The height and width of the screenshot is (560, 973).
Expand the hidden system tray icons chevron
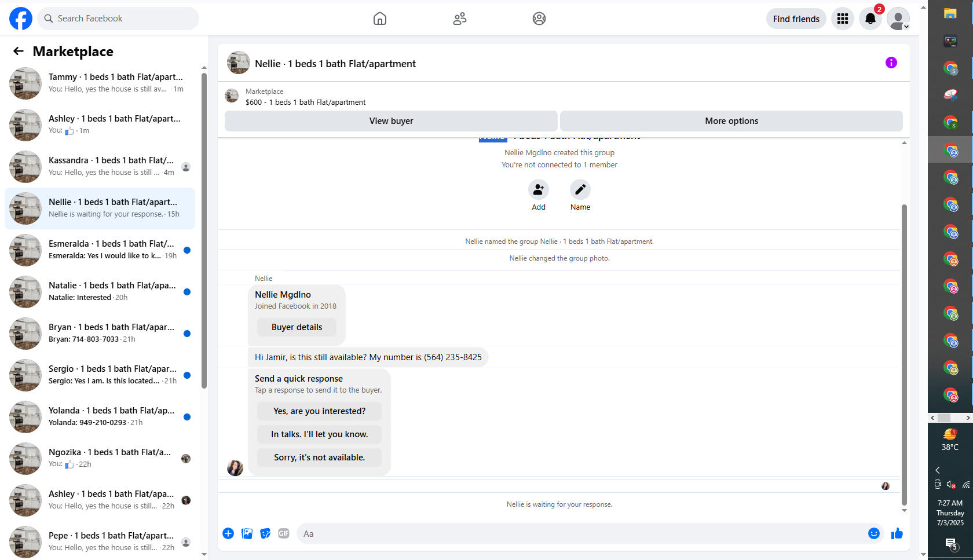coord(938,470)
